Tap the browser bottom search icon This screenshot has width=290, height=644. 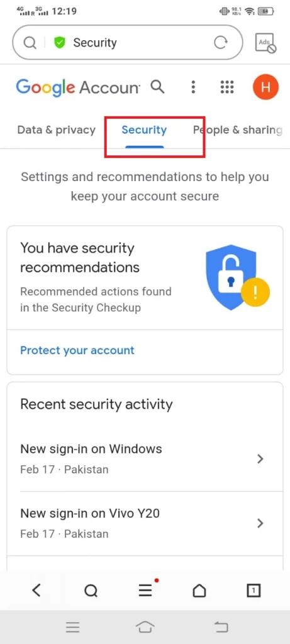[91, 591]
